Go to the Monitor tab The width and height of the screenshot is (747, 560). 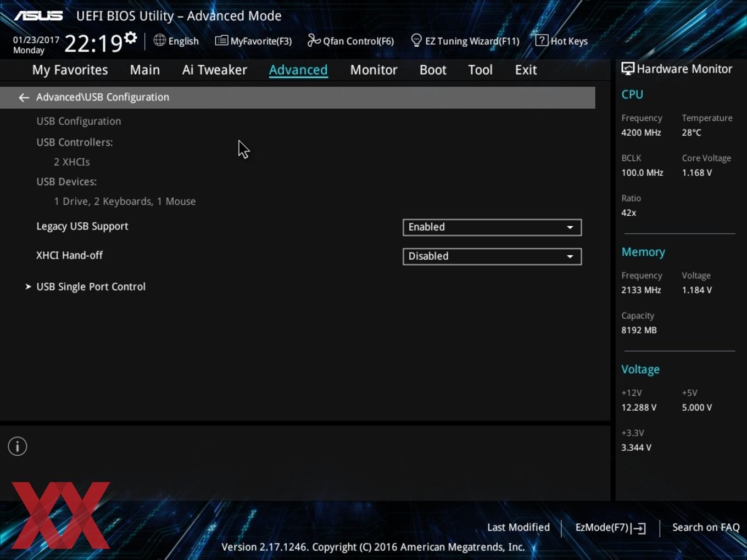click(x=374, y=70)
